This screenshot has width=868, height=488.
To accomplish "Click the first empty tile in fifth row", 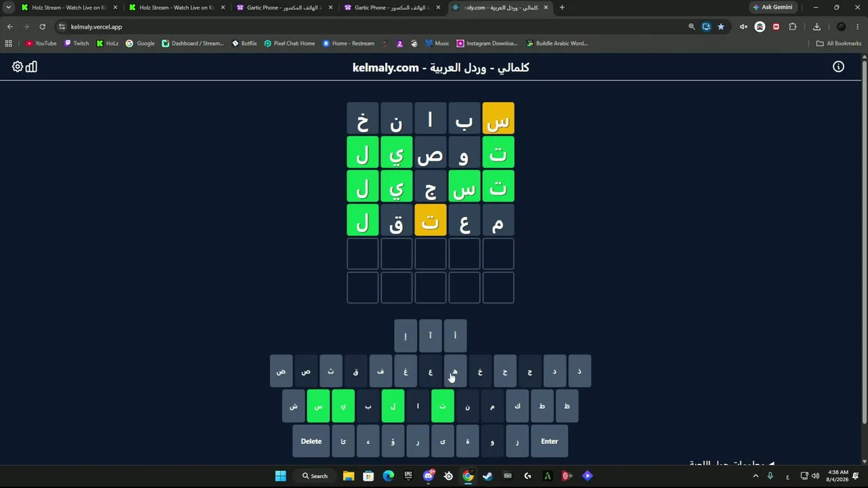I will pos(498,253).
